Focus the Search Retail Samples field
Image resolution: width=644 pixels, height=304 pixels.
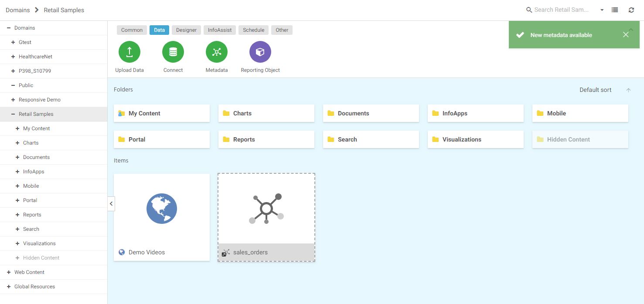tap(562, 10)
